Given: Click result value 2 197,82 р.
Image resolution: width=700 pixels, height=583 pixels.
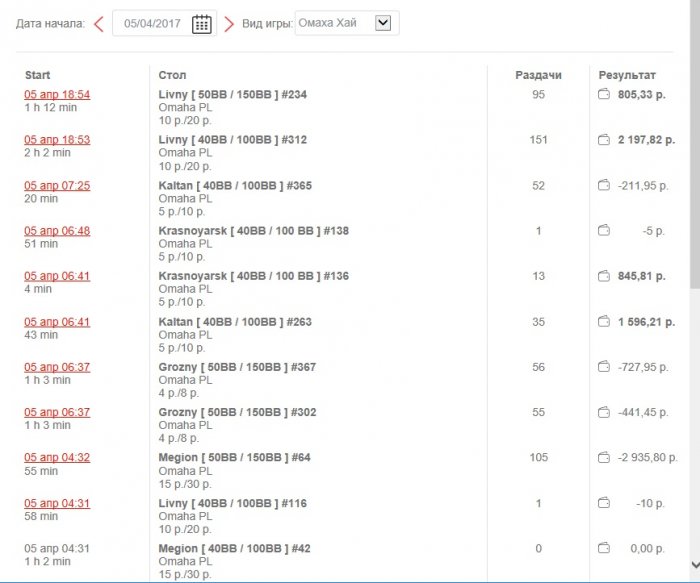Looking at the screenshot, I should coord(646,140).
